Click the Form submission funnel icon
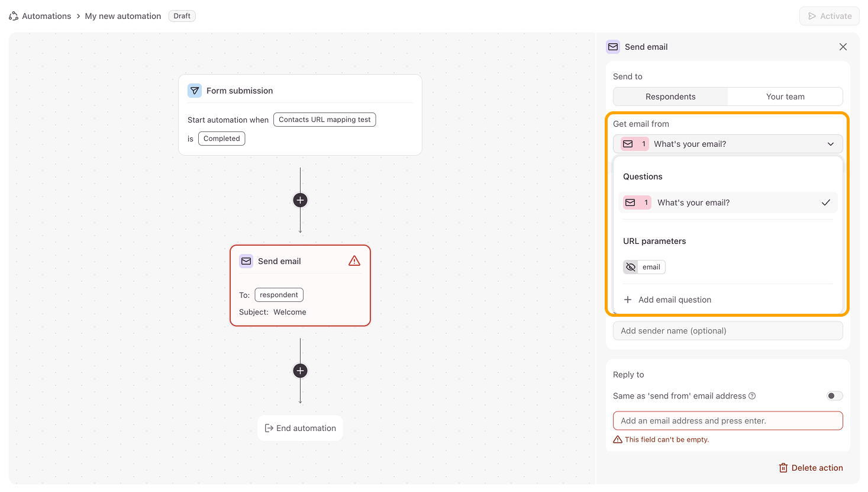 pos(195,91)
